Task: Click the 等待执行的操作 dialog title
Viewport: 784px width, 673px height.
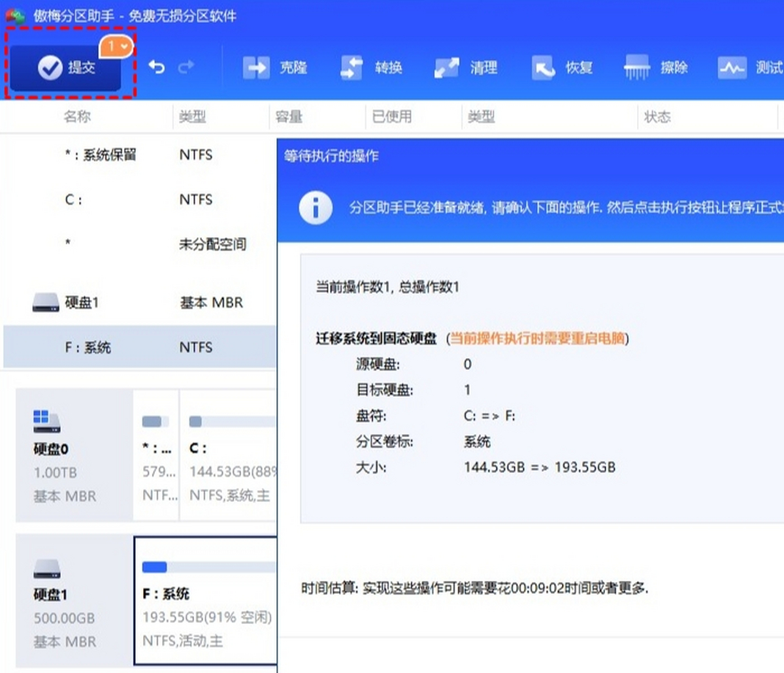Action: pyautogui.click(x=331, y=156)
